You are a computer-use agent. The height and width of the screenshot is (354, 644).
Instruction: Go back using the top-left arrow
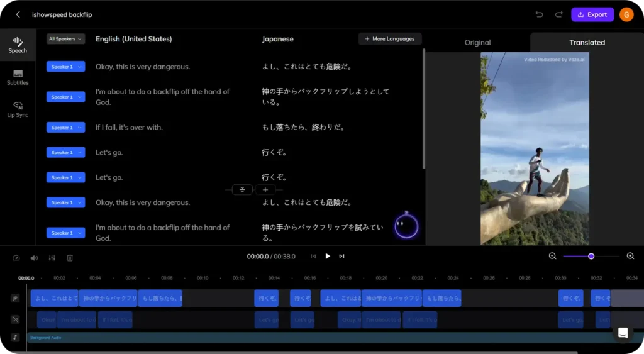[18, 14]
